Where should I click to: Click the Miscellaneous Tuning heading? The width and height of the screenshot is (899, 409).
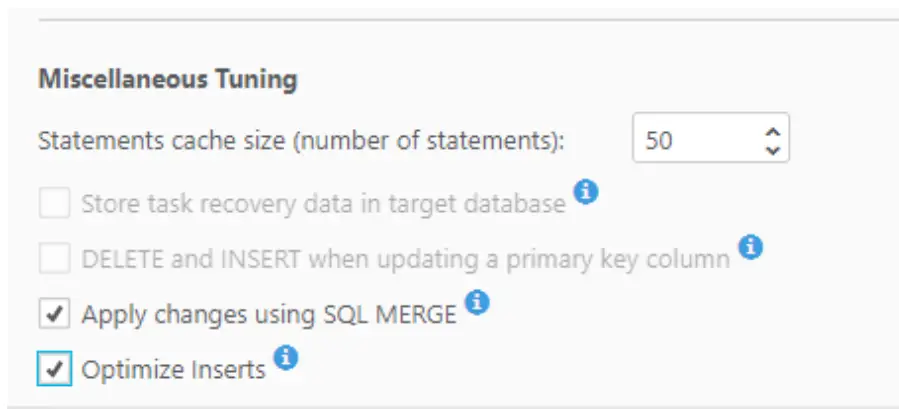click(x=167, y=80)
